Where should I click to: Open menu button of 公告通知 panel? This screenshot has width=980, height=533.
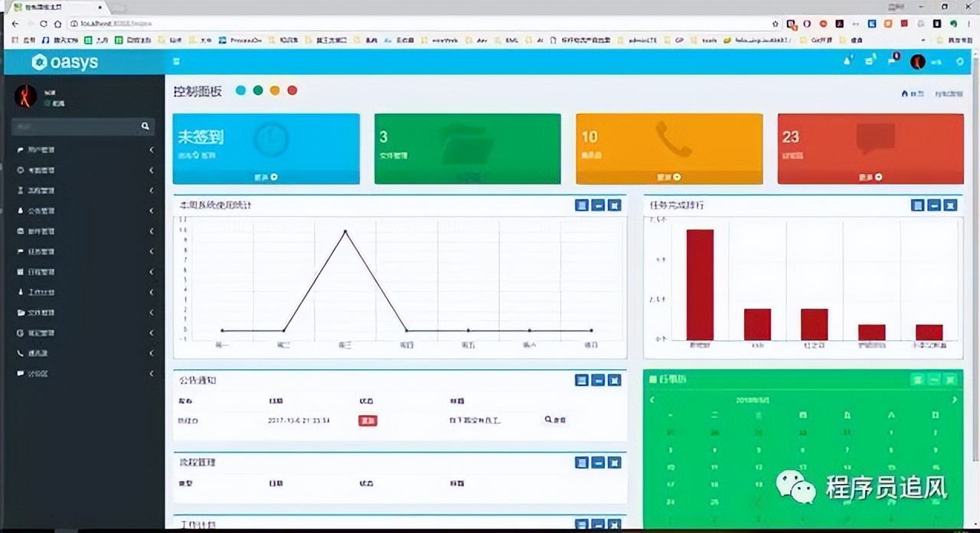pos(582,380)
